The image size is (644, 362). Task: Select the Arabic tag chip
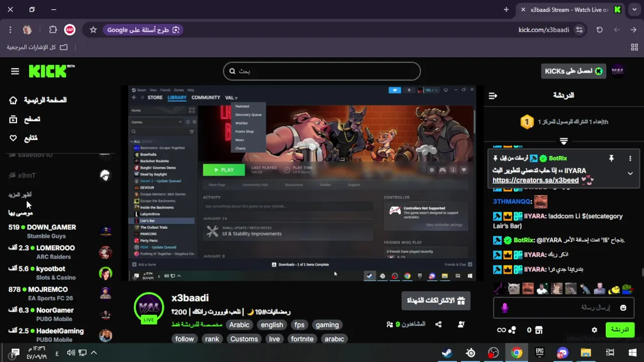coord(239,325)
